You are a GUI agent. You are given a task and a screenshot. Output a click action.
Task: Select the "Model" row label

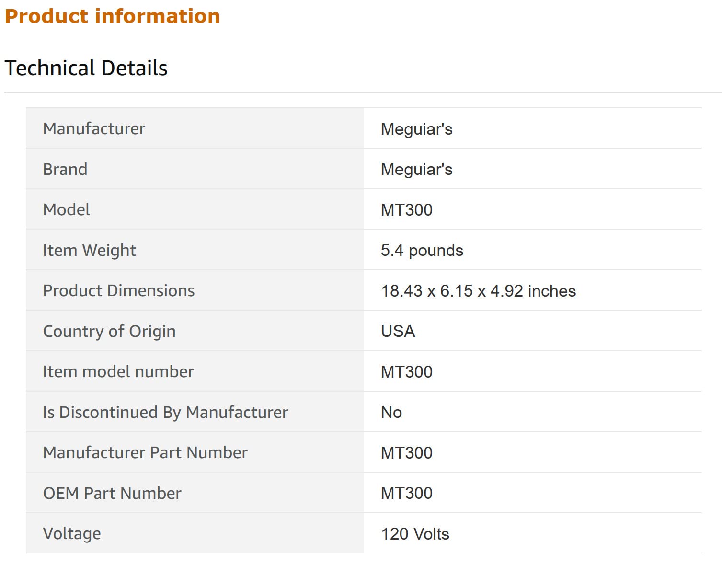[x=67, y=209]
